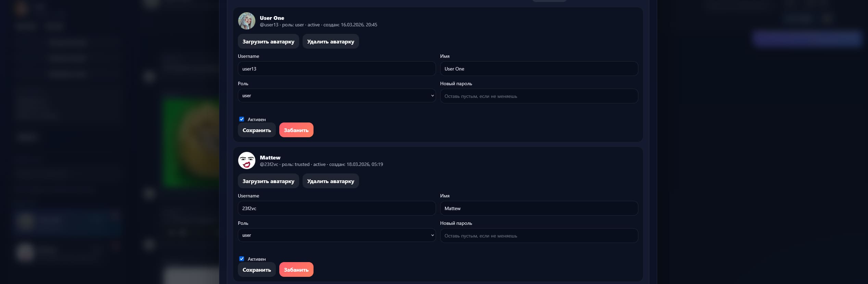This screenshot has width=868, height=284.
Task: Delete avatar for Mattew
Action: click(x=330, y=181)
